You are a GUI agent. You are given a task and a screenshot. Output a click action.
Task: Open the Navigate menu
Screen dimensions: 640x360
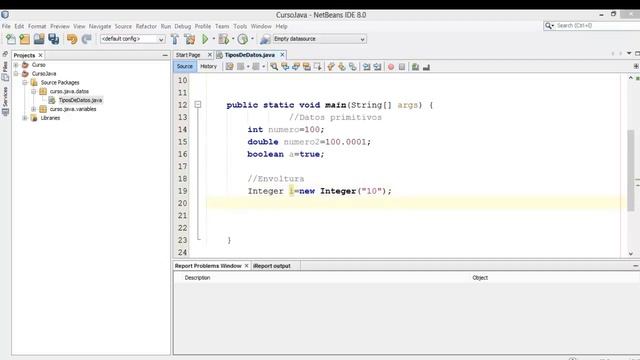tap(100, 26)
